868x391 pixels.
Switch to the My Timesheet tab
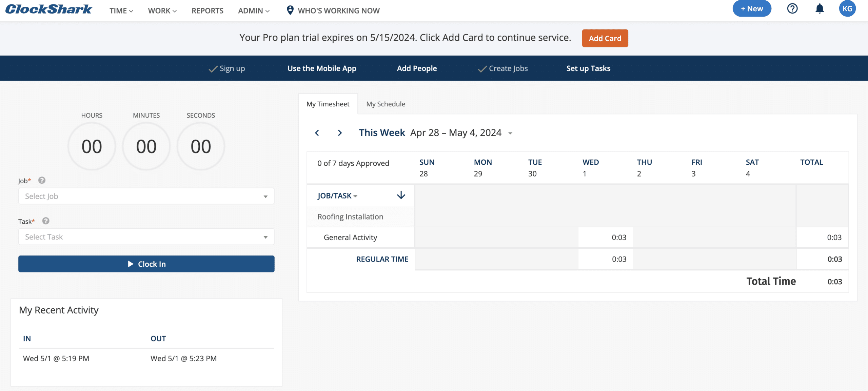[328, 104]
